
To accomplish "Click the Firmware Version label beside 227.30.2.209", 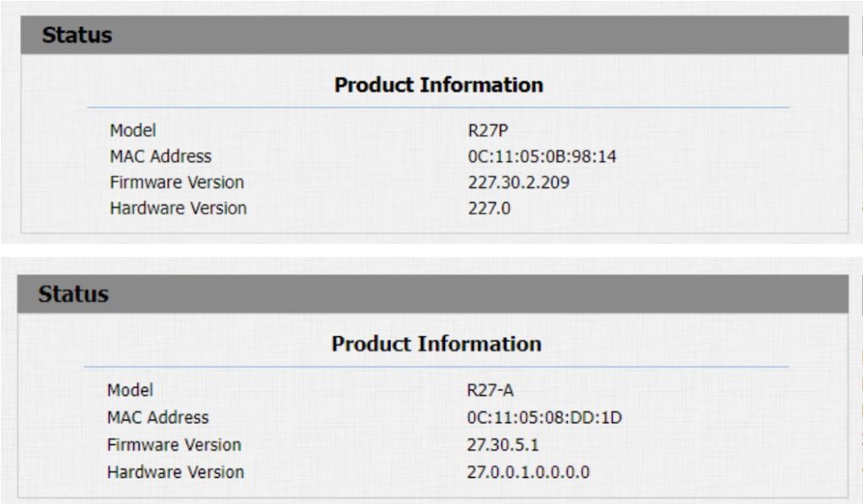I will pos(176,182).
